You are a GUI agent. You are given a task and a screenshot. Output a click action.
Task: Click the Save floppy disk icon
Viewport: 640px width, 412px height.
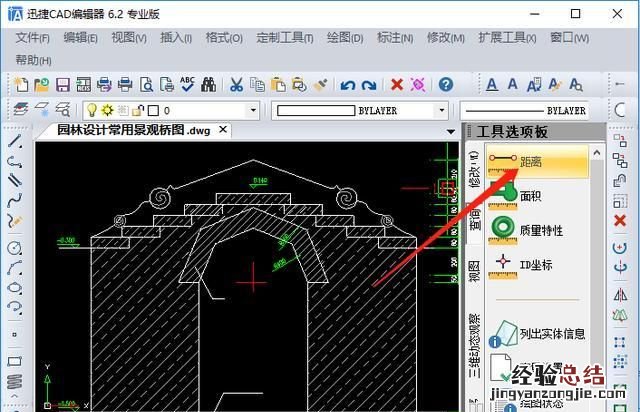62,85
